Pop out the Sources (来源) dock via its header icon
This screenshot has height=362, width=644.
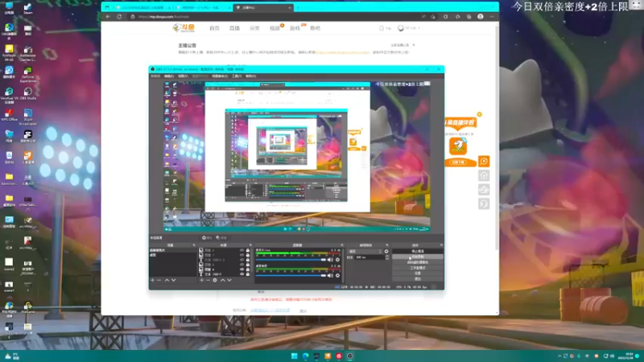click(x=250, y=245)
